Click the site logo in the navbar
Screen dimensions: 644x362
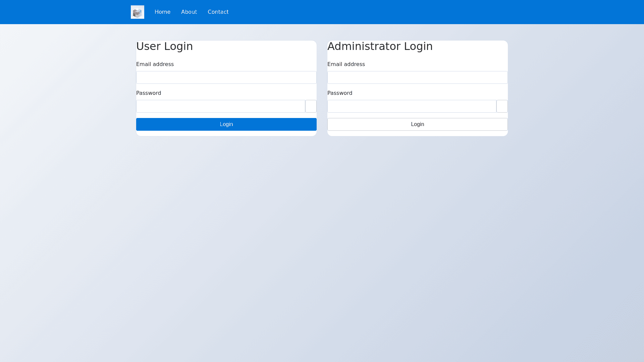(138, 12)
